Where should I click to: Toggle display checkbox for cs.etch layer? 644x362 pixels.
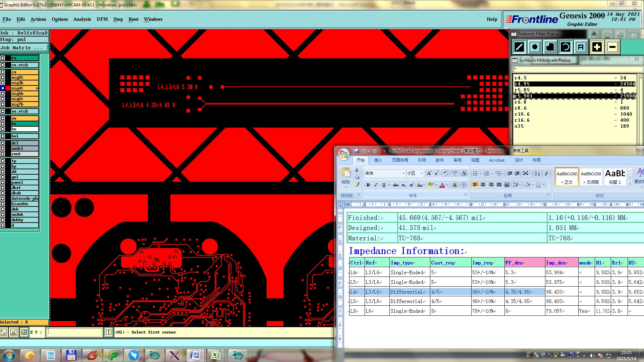pyautogui.click(x=3, y=65)
